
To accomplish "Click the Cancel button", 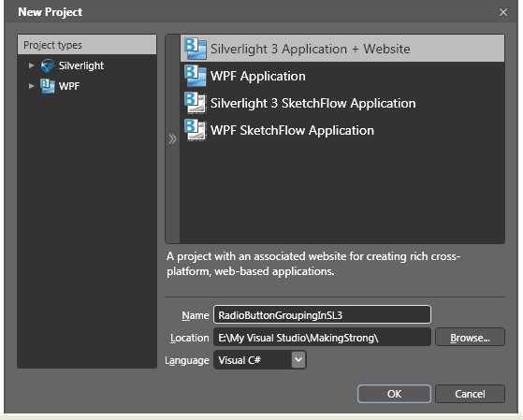I will click(470, 394).
